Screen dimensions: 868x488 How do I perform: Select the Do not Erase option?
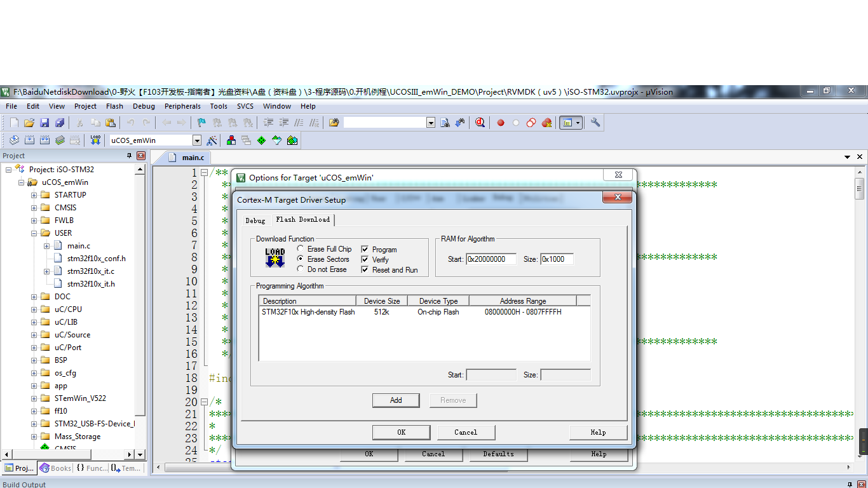(301, 269)
